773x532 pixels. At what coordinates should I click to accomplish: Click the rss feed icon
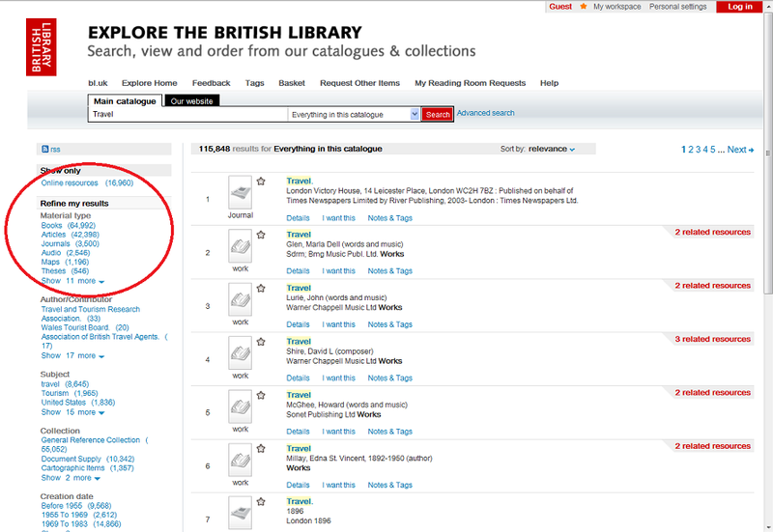[44, 150]
